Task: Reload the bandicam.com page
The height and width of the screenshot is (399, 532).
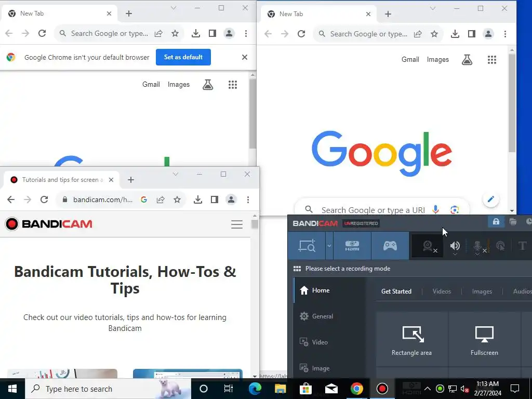Action: (44, 199)
